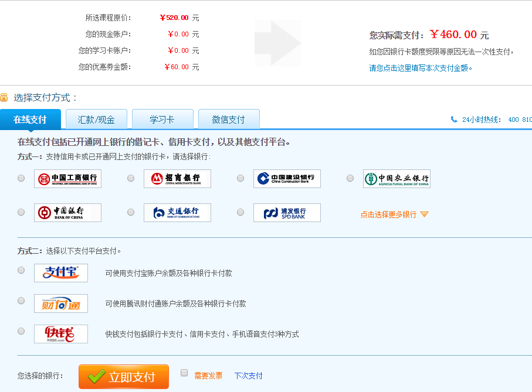Select the 支付宝 radio button
Image resolution: width=532 pixels, height=392 pixels.
[21, 270]
